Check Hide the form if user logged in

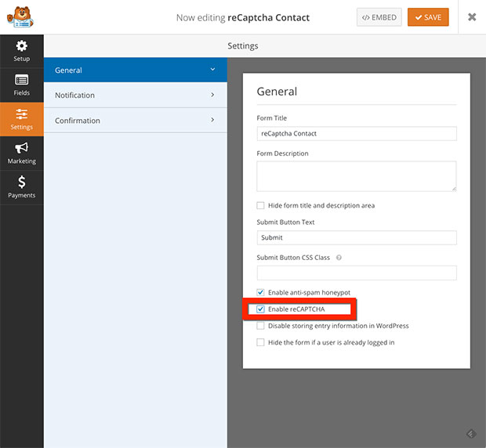click(x=260, y=342)
